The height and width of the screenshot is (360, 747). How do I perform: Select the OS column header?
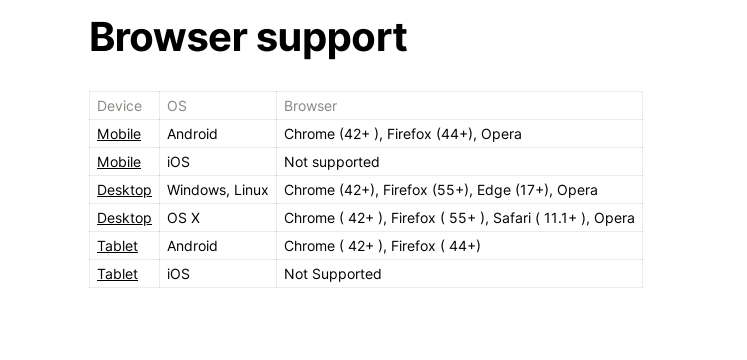[x=218, y=106]
